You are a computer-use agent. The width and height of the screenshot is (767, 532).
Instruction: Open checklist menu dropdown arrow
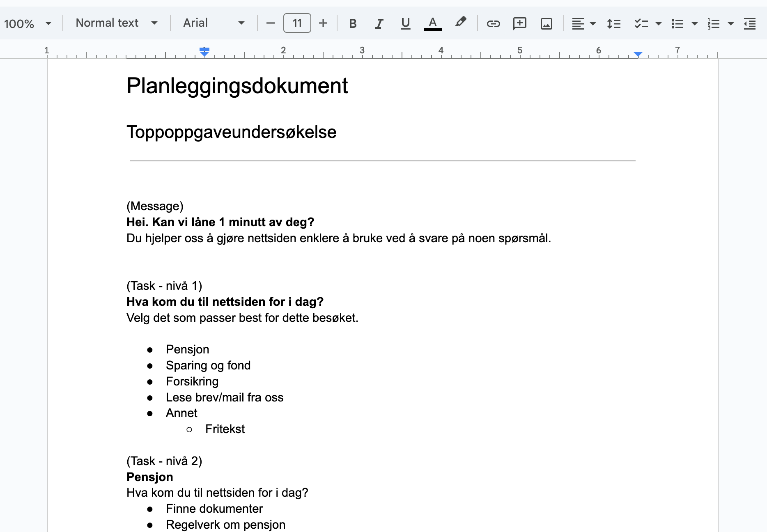pos(659,23)
